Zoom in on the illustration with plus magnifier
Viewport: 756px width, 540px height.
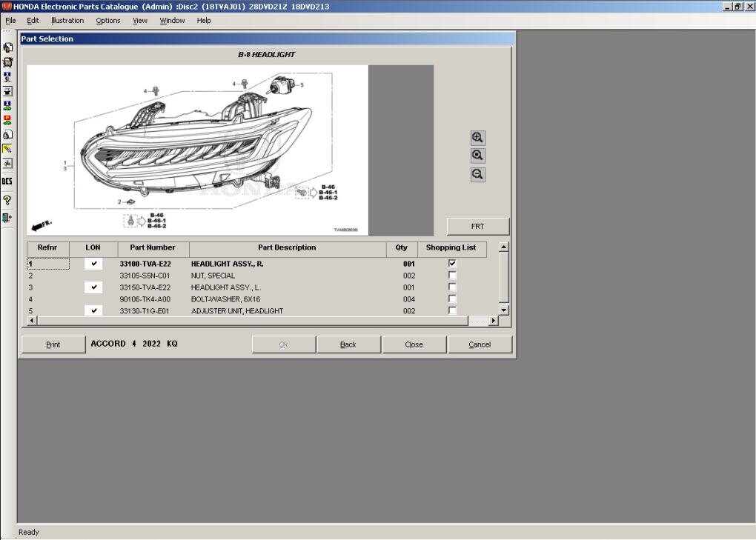(x=477, y=138)
